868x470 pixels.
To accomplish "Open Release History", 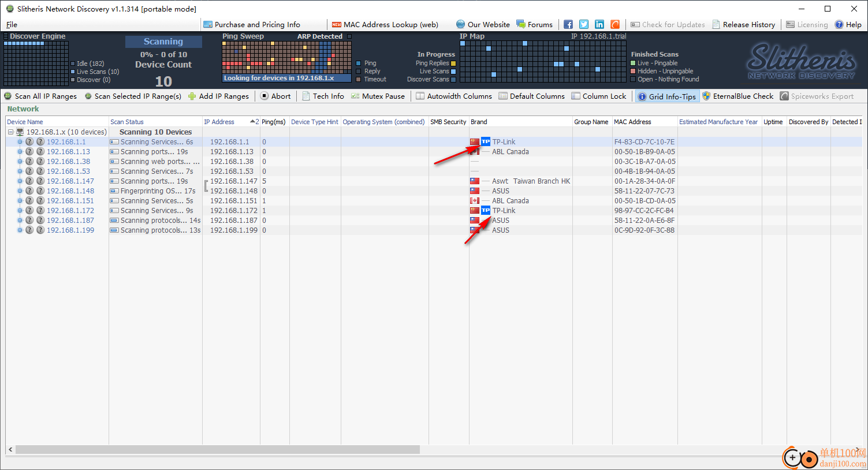I will point(744,24).
